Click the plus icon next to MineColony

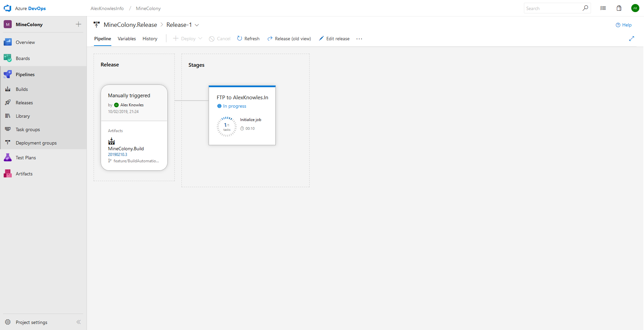[78, 24]
